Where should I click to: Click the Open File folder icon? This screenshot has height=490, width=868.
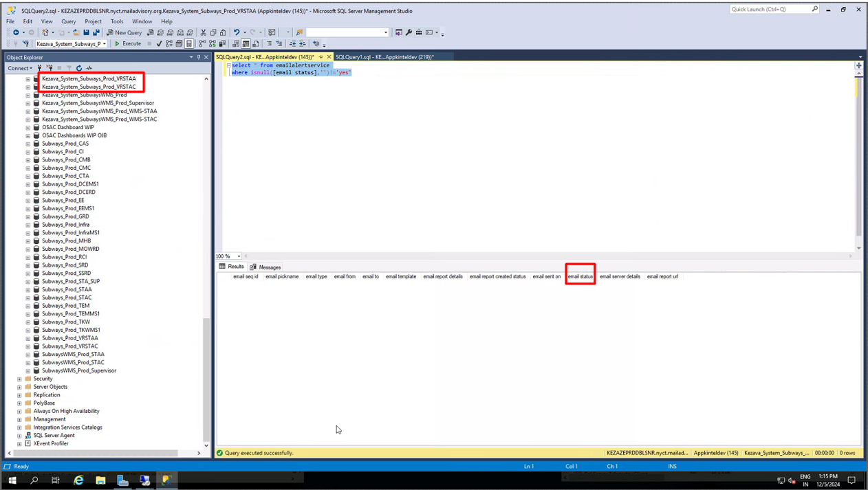click(76, 32)
